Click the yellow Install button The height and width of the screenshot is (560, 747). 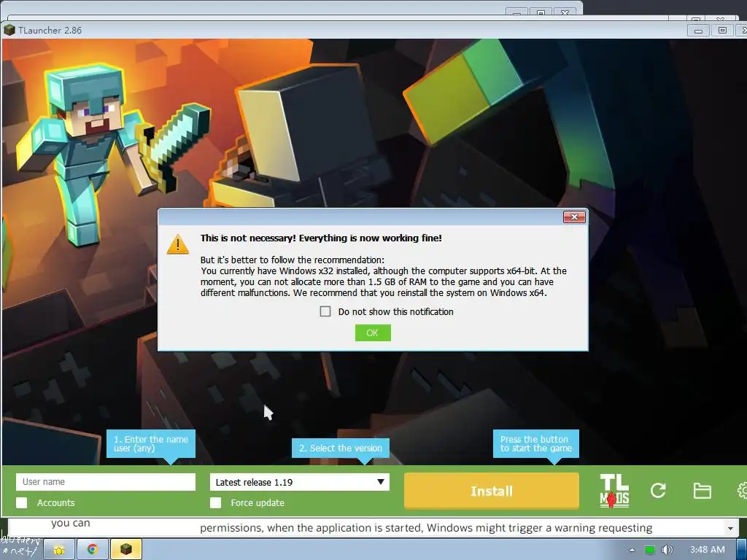coord(492,491)
